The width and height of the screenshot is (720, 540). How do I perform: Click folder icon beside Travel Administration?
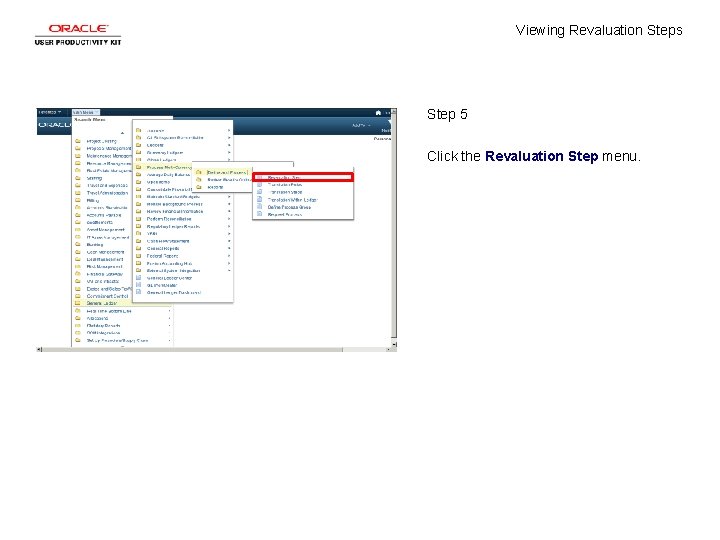coord(78,193)
